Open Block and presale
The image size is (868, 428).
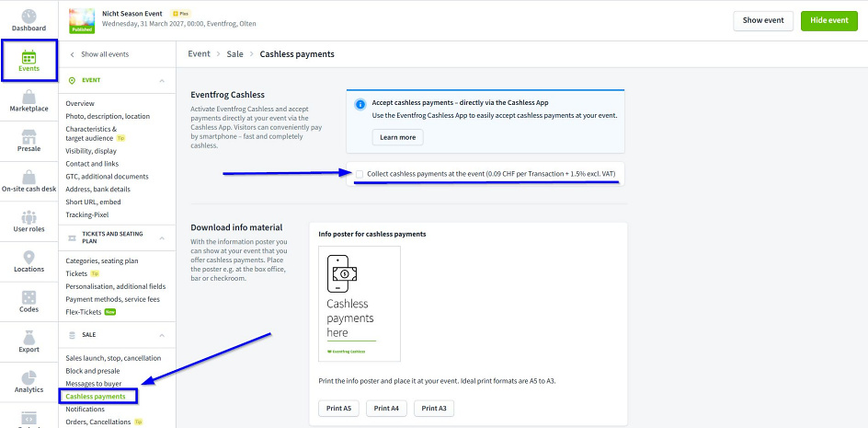click(93, 371)
